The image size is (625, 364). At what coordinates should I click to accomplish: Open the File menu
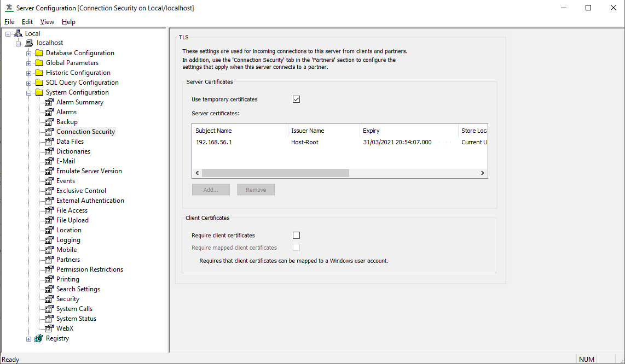(9, 22)
